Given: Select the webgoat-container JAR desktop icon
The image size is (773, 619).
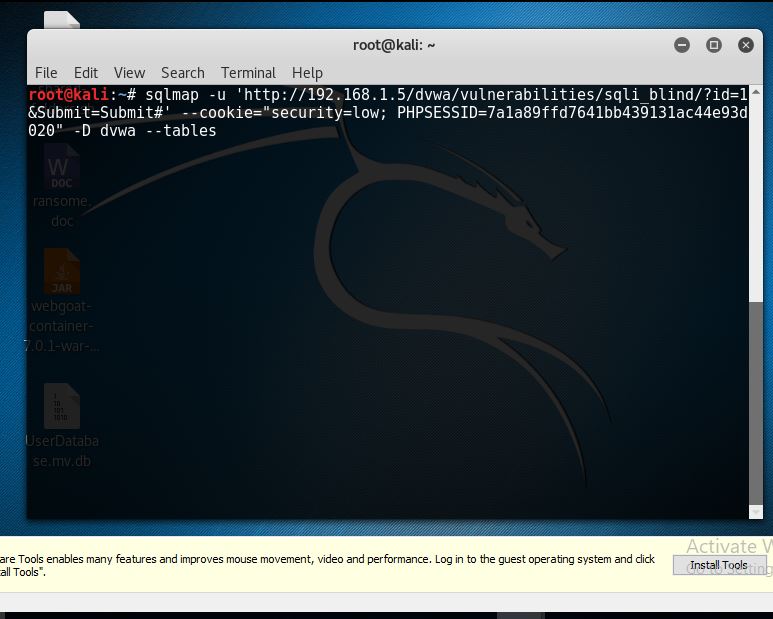Looking at the screenshot, I should click(62, 301).
